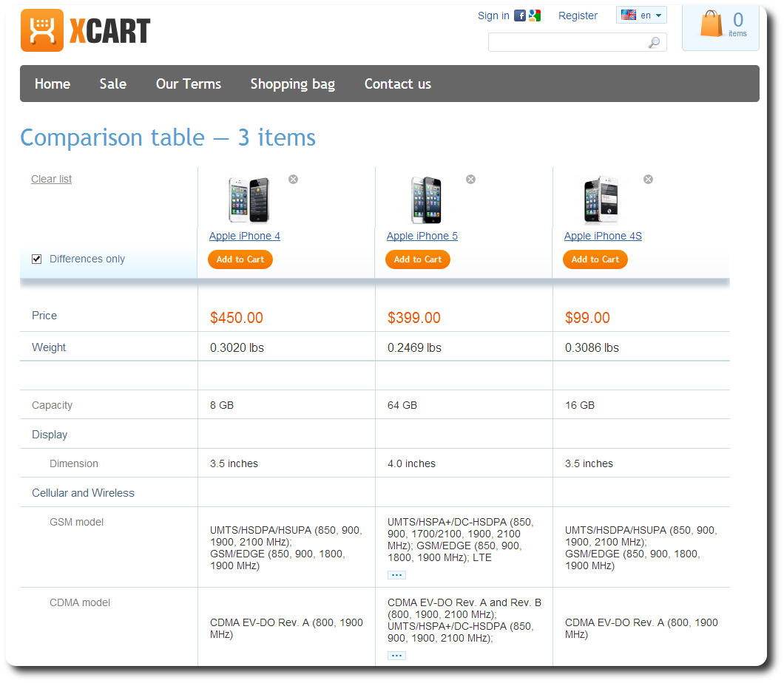
Task: Open the Sale menu item
Action: tap(113, 84)
